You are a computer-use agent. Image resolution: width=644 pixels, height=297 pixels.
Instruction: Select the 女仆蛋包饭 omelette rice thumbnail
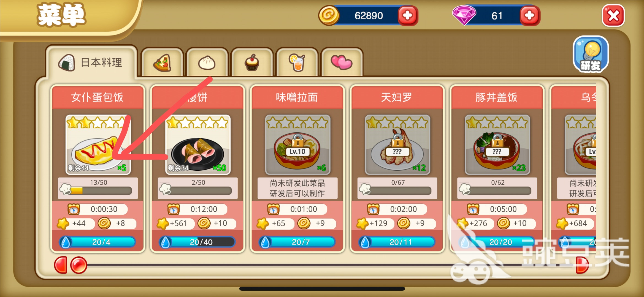coord(98,145)
